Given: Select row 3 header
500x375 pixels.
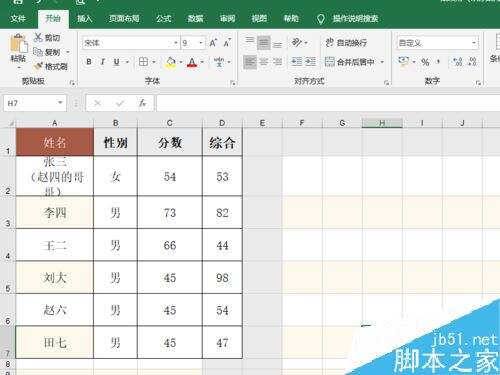Looking at the screenshot, I should [8, 212].
